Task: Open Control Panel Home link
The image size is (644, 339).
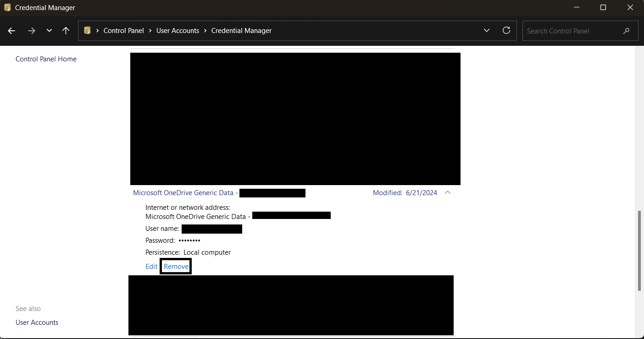Action: 46,59
